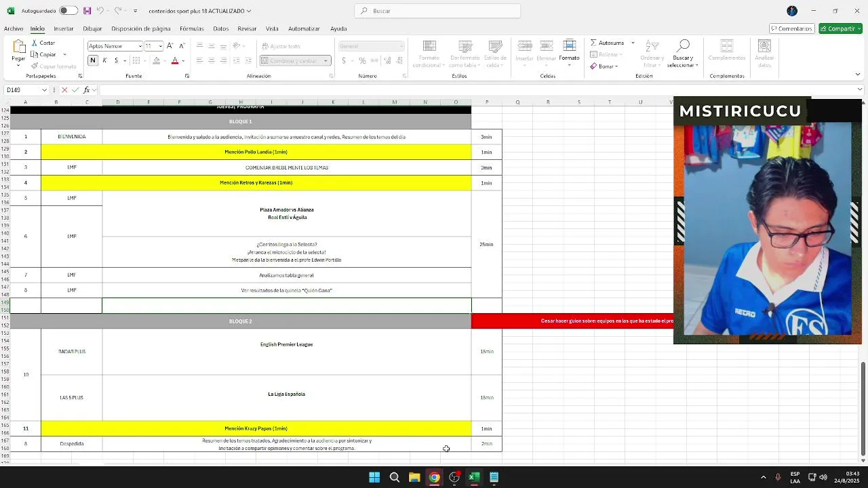Screen dimensions: 868x488
Task: Collapse the ribbon with the chevron
Action: [858, 75]
